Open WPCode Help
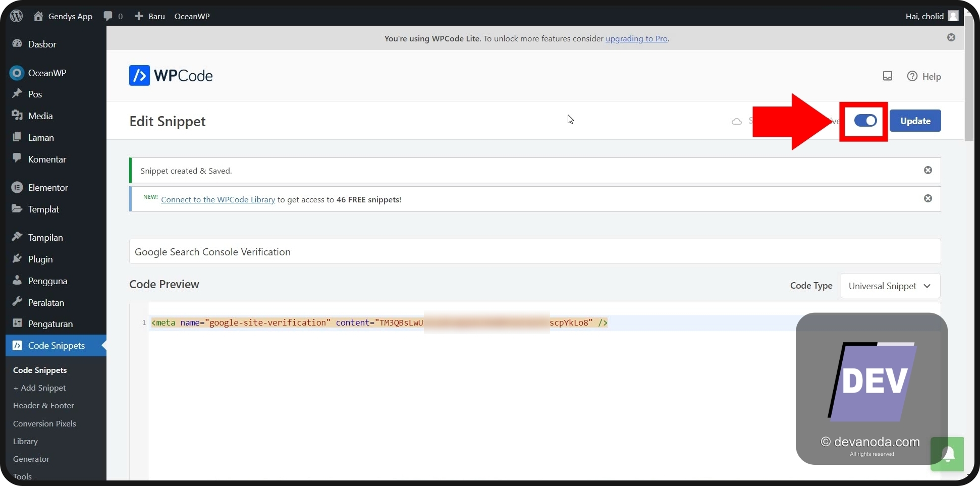Screen dimensions: 980x486 (x=924, y=76)
